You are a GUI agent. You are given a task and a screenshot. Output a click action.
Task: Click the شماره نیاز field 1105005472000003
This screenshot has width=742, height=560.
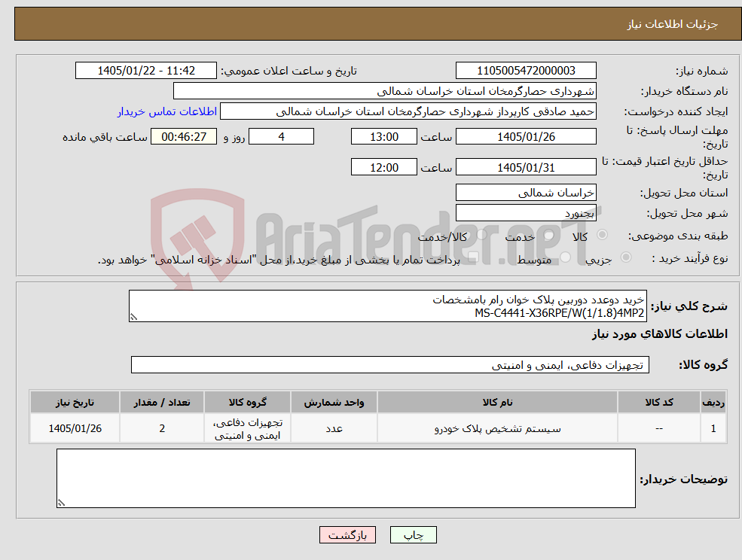(526, 71)
